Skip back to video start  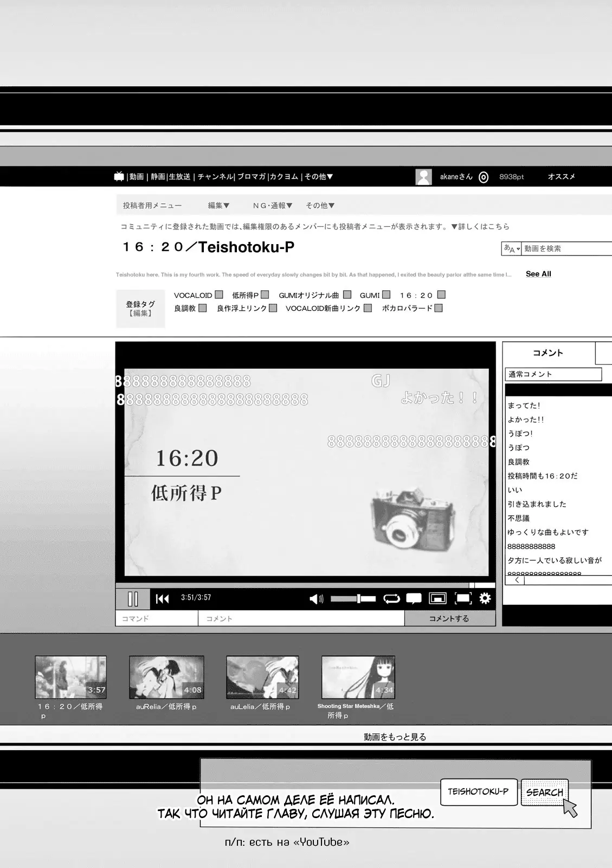point(162,599)
